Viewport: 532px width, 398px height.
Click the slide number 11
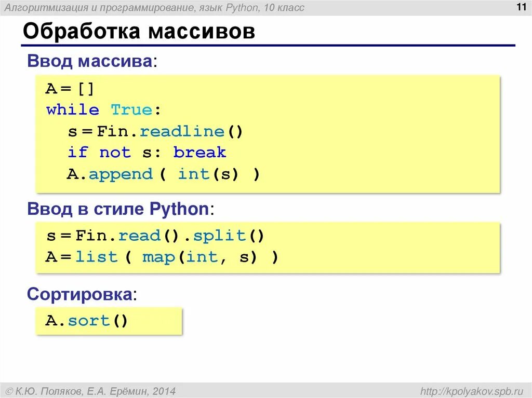point(521,7)
